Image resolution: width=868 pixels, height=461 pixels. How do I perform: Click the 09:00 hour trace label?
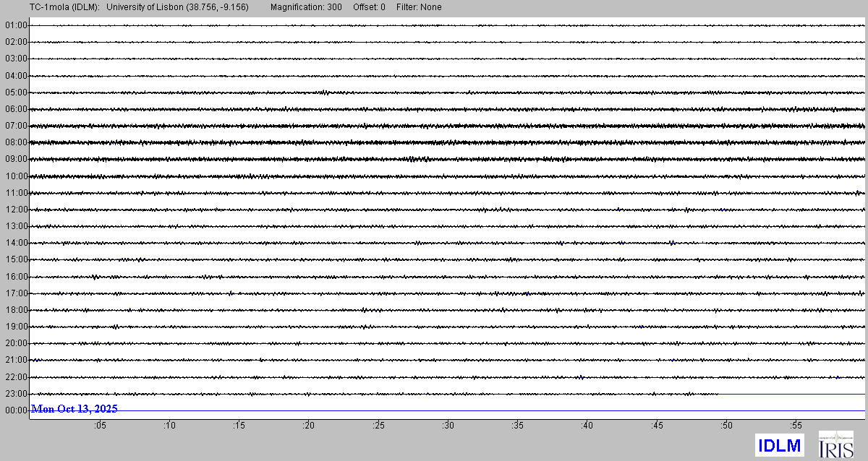pos(16,159)
